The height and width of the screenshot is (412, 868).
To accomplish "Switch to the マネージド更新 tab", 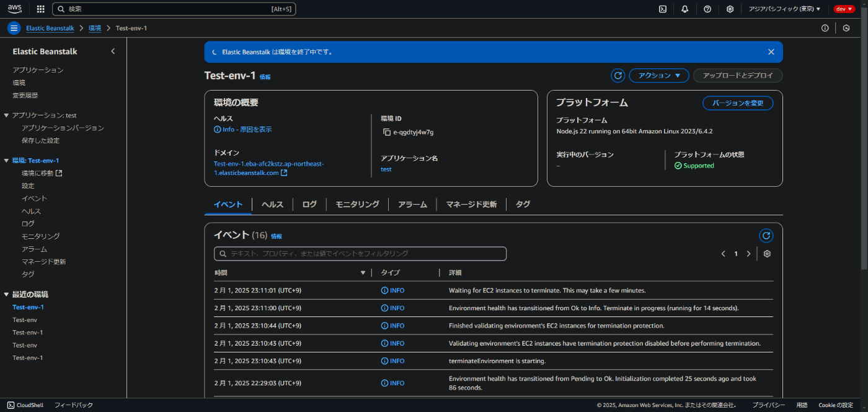I will [471, 204].
